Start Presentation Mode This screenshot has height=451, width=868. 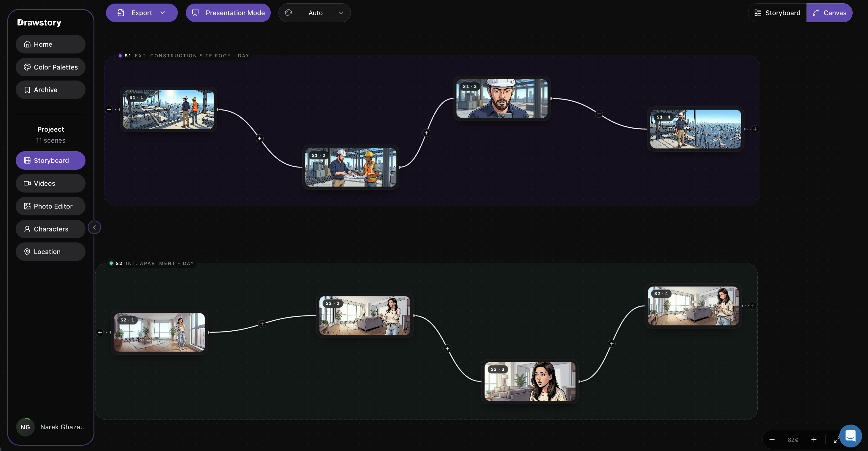coord(228,13)
